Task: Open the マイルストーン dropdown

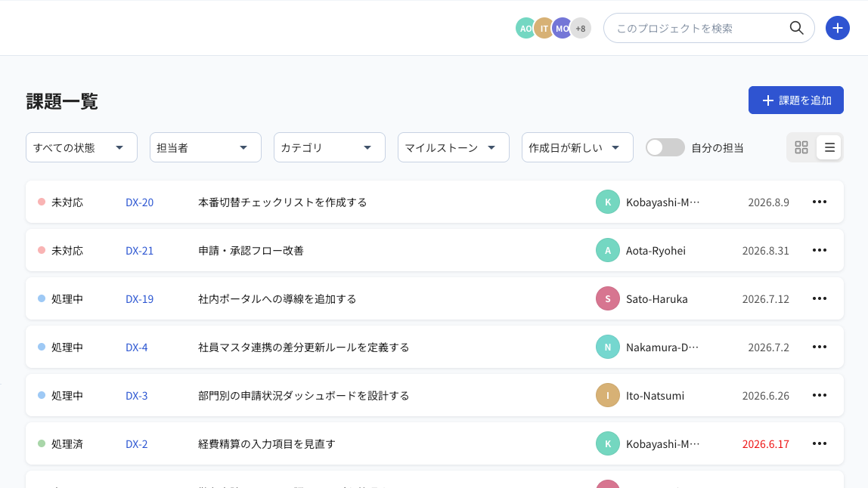Action: (454, 147)
